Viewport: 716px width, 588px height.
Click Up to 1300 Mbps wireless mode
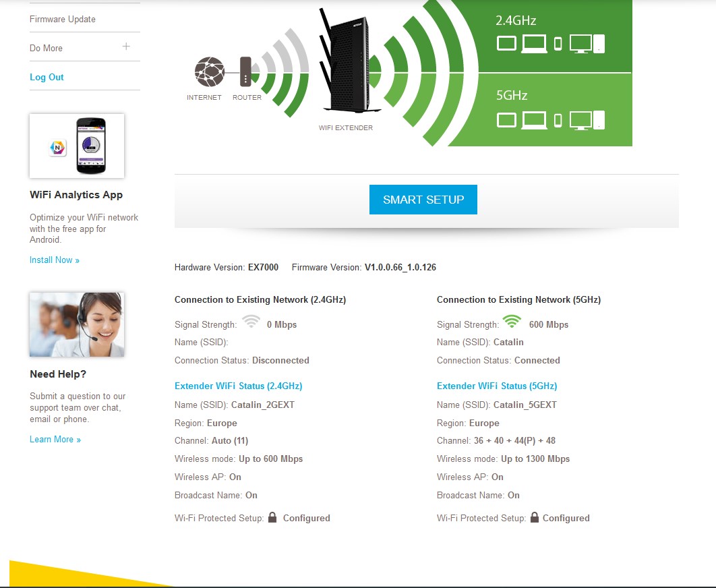coord(535,459)
